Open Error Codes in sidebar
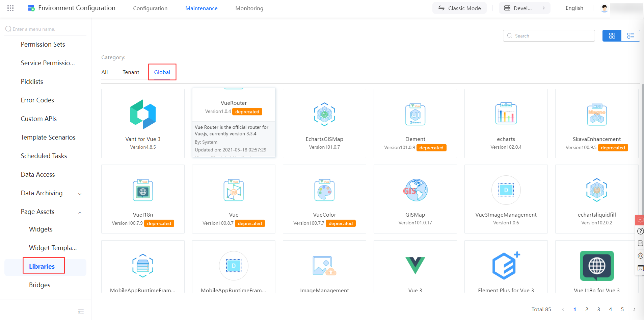The width and height of the screenshot is (644, 320). (x=37, y=100)
